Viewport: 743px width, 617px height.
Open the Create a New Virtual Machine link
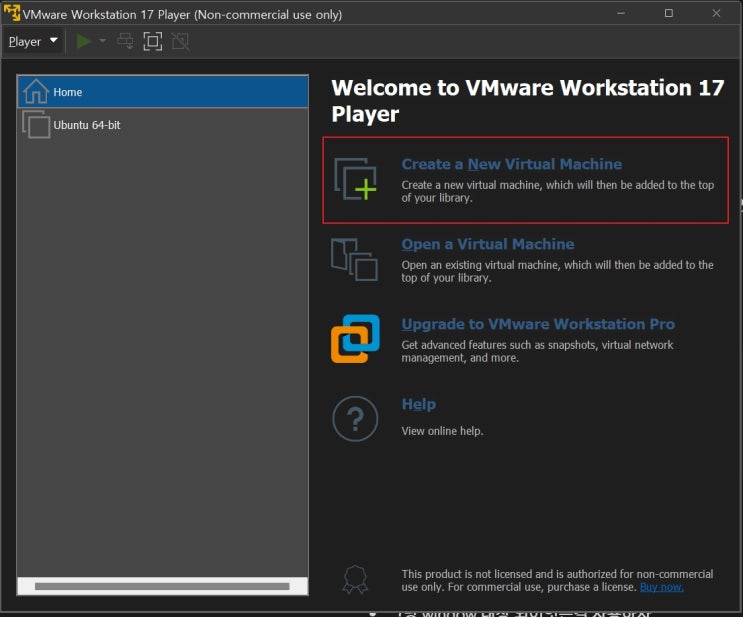[x=512, y=164]
